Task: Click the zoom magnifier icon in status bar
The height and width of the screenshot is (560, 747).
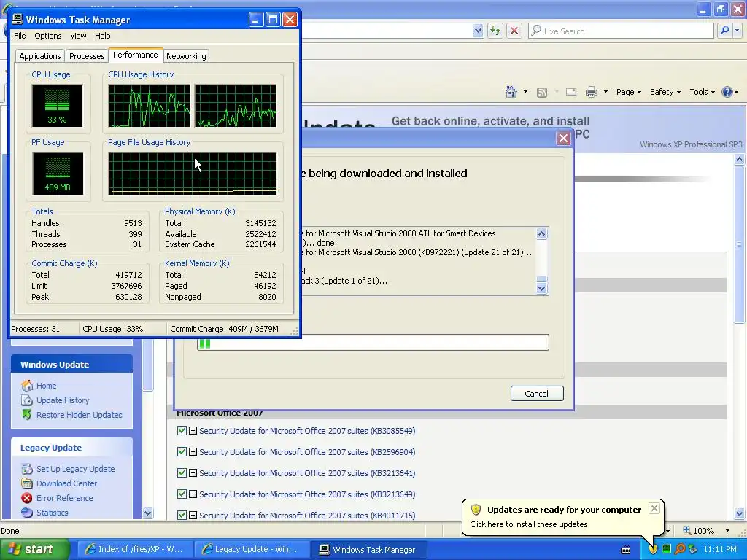Action: point(687,530)
